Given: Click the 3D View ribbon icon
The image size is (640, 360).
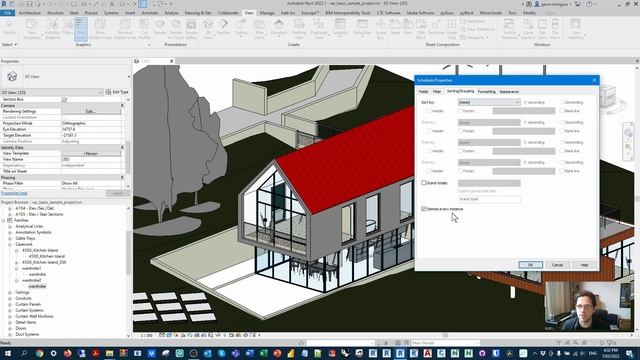Looking at the screenshot, I should [208, 29].
